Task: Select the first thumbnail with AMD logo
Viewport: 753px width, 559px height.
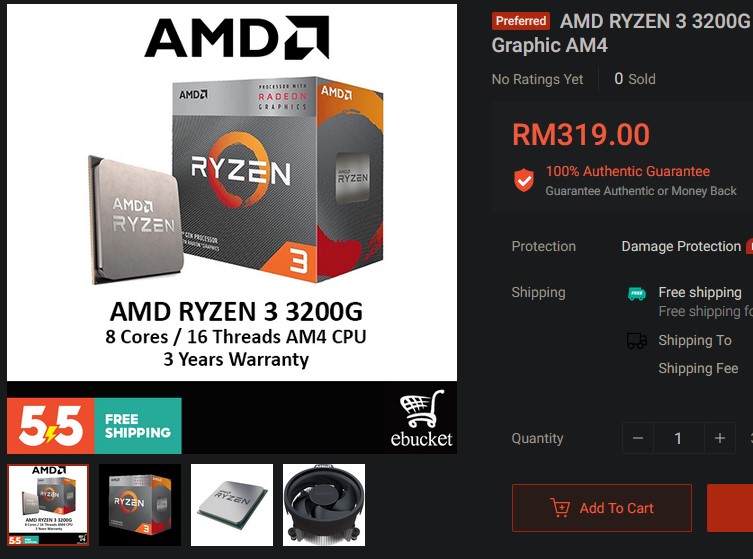Action: (48, 505)
